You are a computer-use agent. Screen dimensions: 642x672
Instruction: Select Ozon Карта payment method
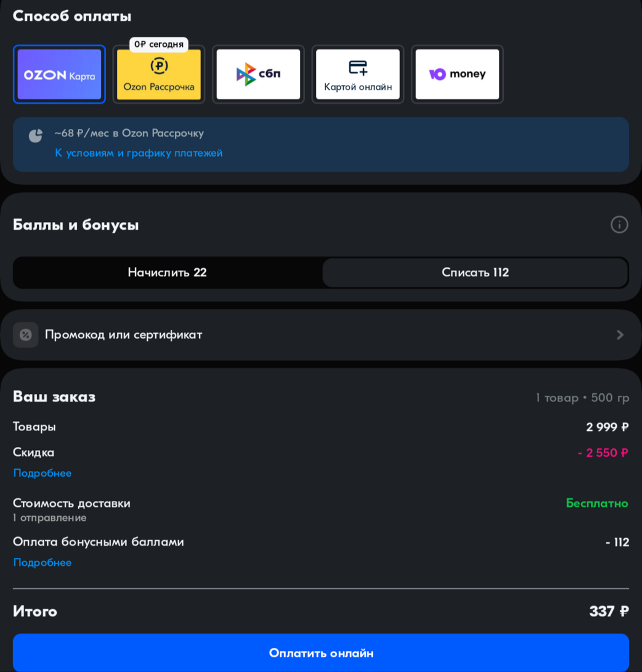pos(59,75)
